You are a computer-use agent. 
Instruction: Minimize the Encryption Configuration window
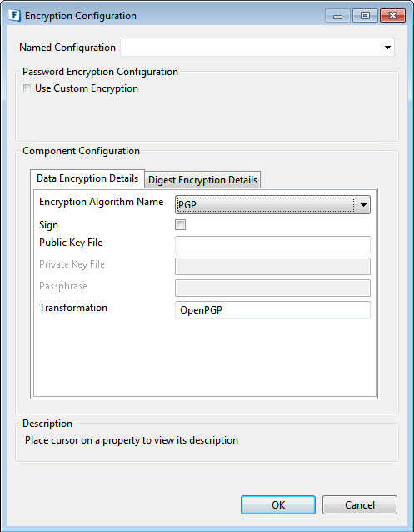click(x=337, y=16)
